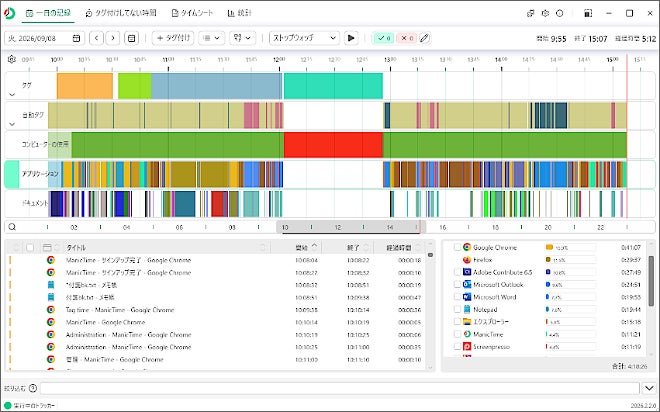
Task: Select the Applications timeline row label
Action: click(40, 174)
